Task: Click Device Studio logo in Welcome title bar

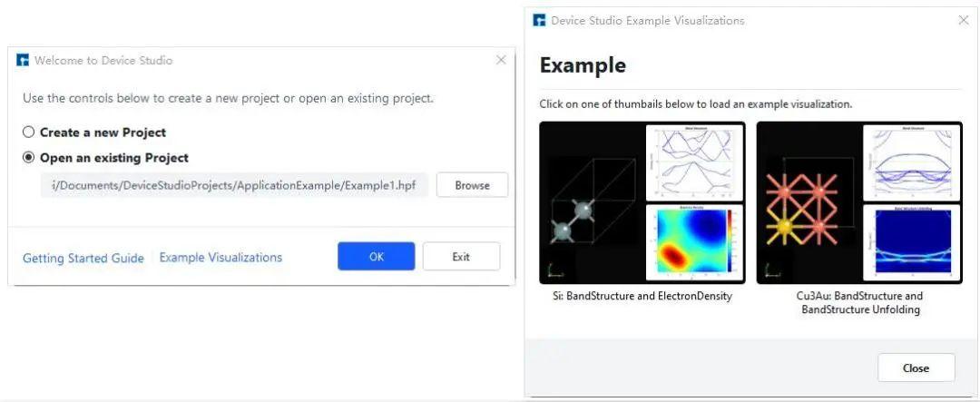Action: [24, 61]
